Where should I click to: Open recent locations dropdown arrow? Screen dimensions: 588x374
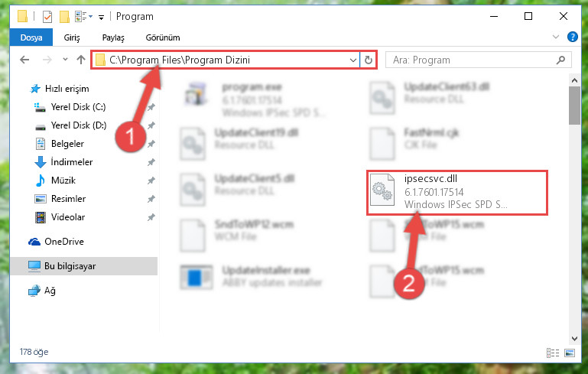pyautogui.click(x=65, y=59)
